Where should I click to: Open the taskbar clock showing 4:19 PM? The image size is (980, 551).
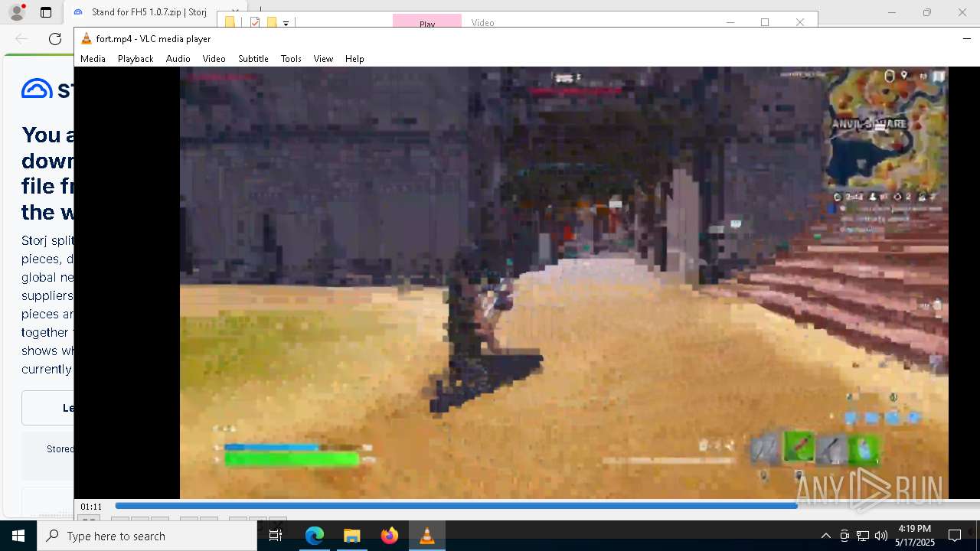[x=914, y=536]
